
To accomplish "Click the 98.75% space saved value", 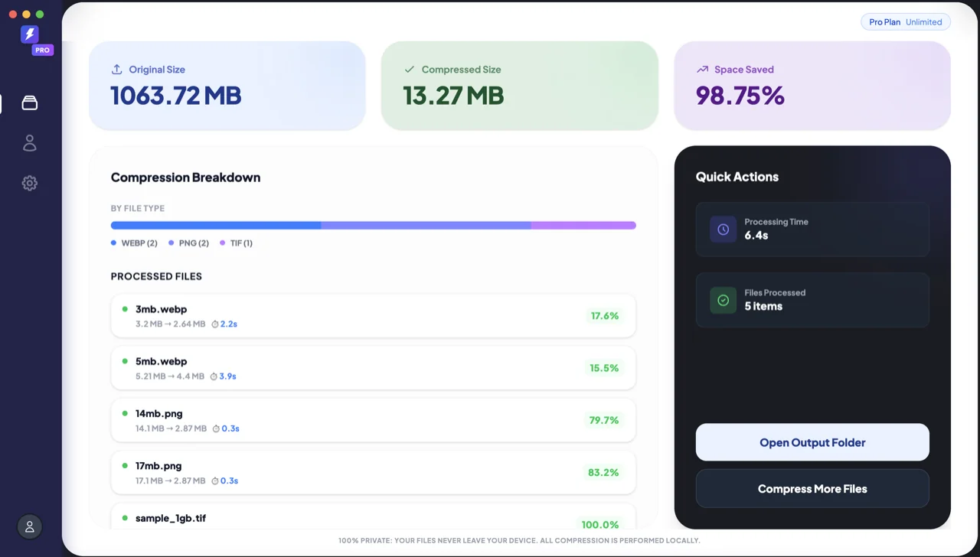I will pos(740,96).
